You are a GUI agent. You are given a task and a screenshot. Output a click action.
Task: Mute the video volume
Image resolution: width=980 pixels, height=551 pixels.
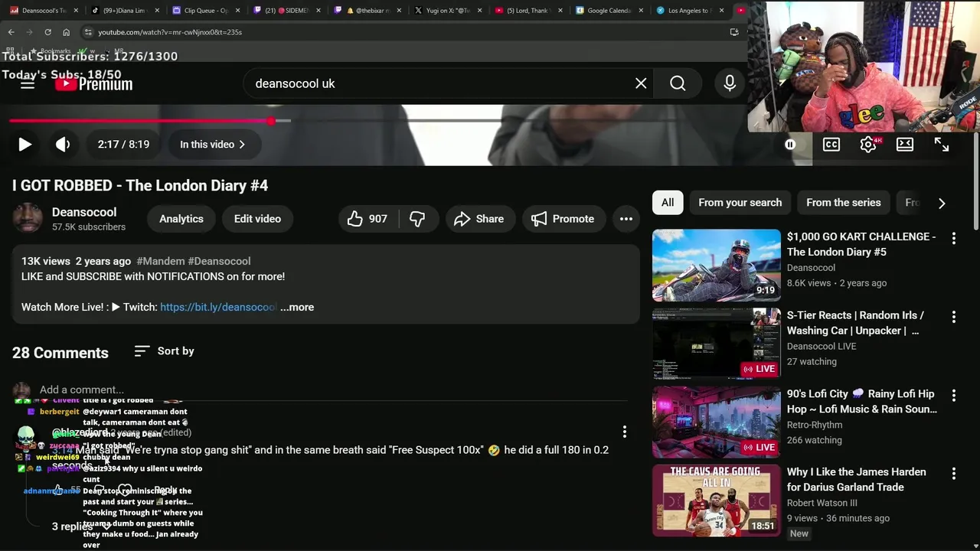pyautogui.click(x=63, y=144)
